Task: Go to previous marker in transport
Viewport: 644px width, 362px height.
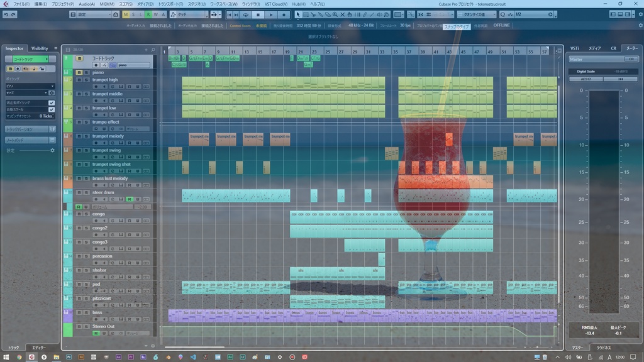Action: pyautogui.click(x=229, y=15)
